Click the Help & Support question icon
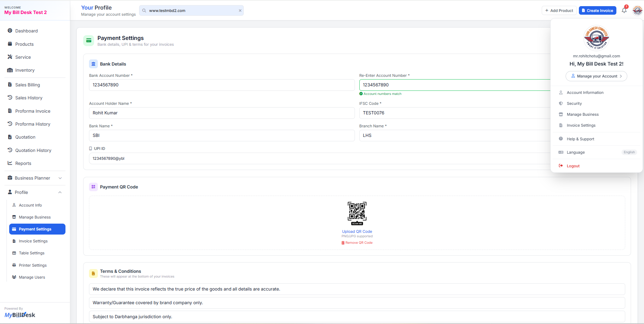Viewport: 644px width, 324px height. [x=561, y=139]
